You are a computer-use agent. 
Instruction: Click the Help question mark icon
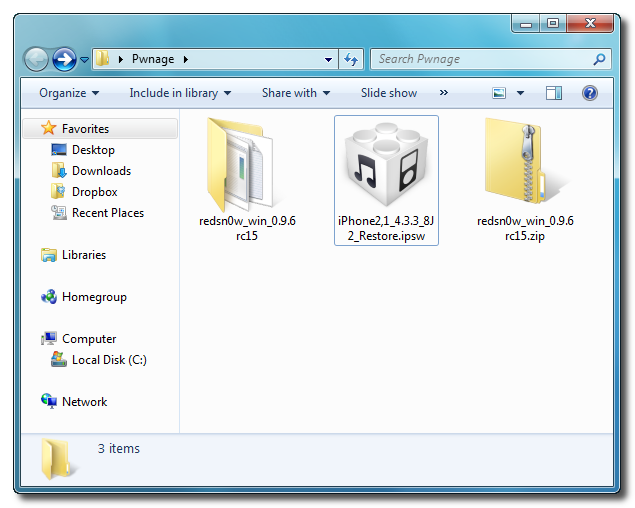(x=589, y=93)
